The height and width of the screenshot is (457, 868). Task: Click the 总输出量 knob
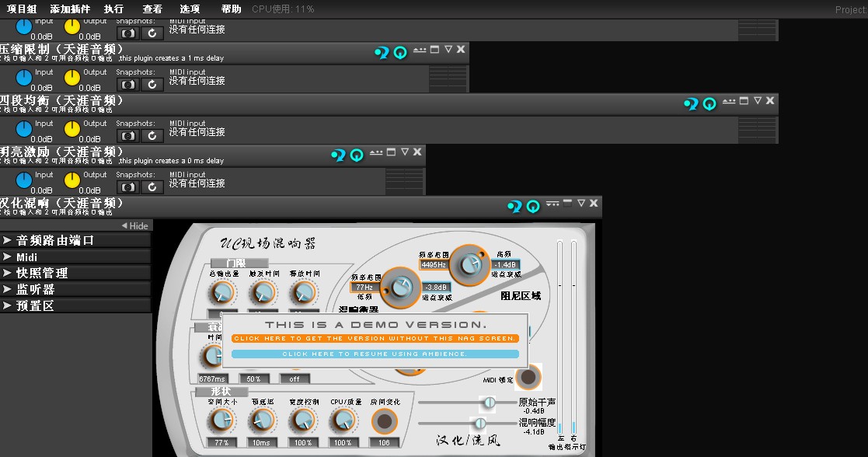point(222,292)
